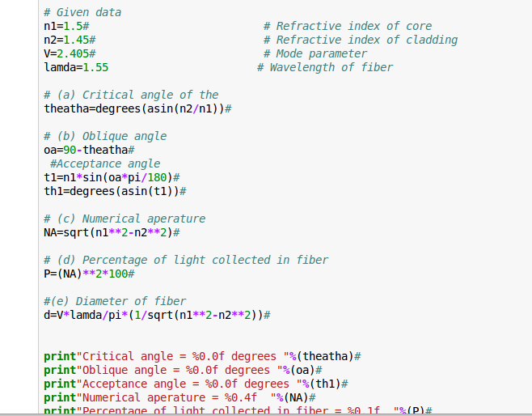Click the t1=n1*sin(oa*pi/180) line
Viewport: 532px width, 416px height.
pyautogui.click(x=112, y=177)
